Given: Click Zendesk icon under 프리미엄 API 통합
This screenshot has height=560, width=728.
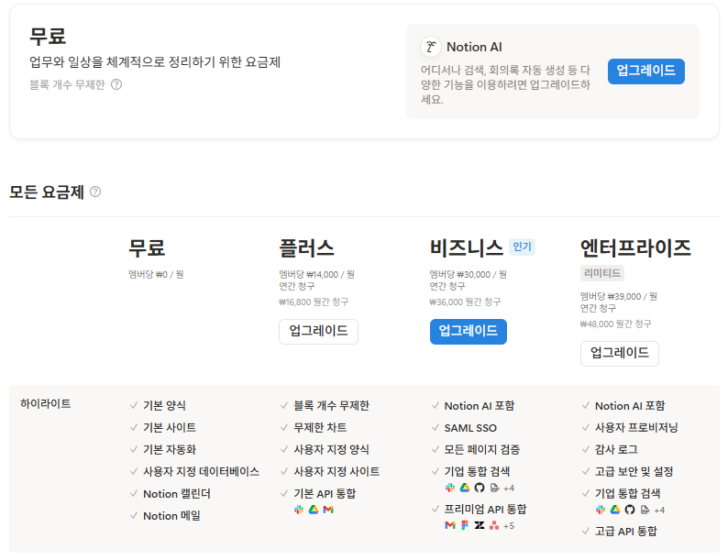Looking at the screenshot, I should 480,525.
